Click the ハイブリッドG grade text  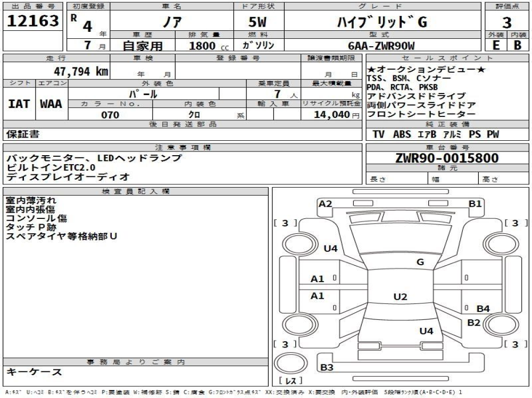tap(382, 22)
